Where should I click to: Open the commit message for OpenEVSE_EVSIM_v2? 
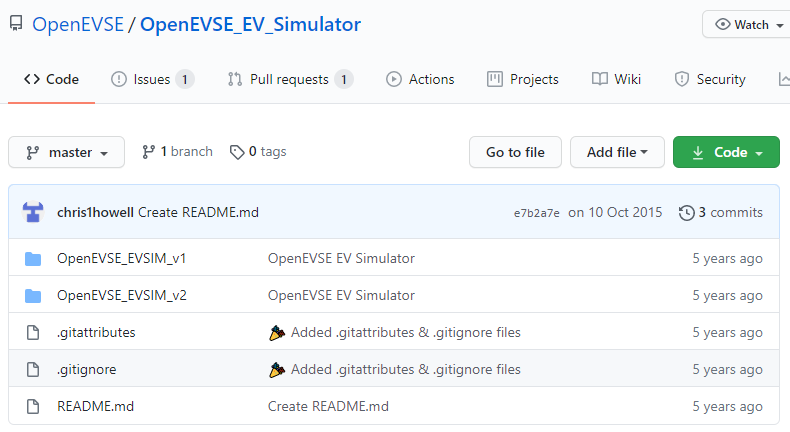tap(341, 295)
